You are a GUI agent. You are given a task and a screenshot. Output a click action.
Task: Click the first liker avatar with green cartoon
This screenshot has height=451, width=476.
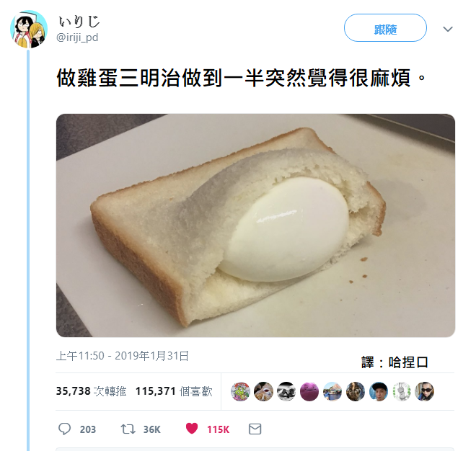point(240,391)
